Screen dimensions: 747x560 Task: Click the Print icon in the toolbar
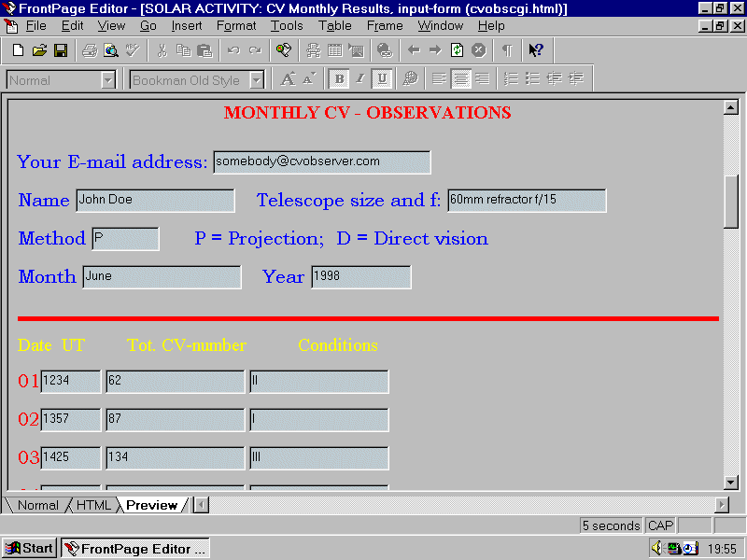[x=90, y=50]
